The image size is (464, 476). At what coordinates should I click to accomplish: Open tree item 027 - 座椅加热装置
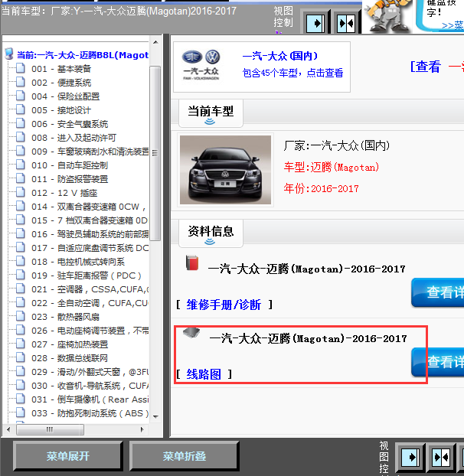click(70, 344)
